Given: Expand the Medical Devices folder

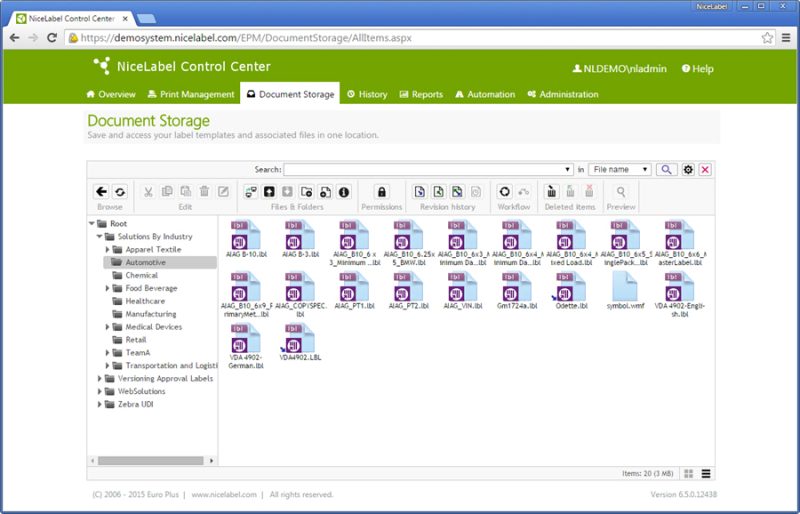Looking at the screenshot, I should 107,327.
